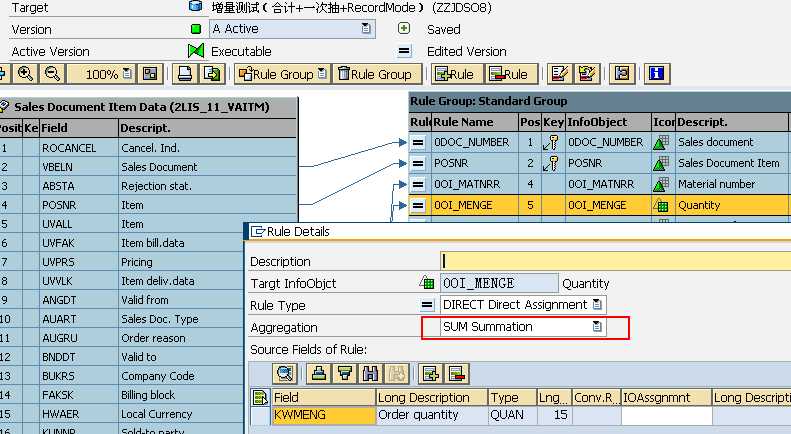Click the KWMENG source field cell
Screen dimensions: 791x434
point(324,415)
